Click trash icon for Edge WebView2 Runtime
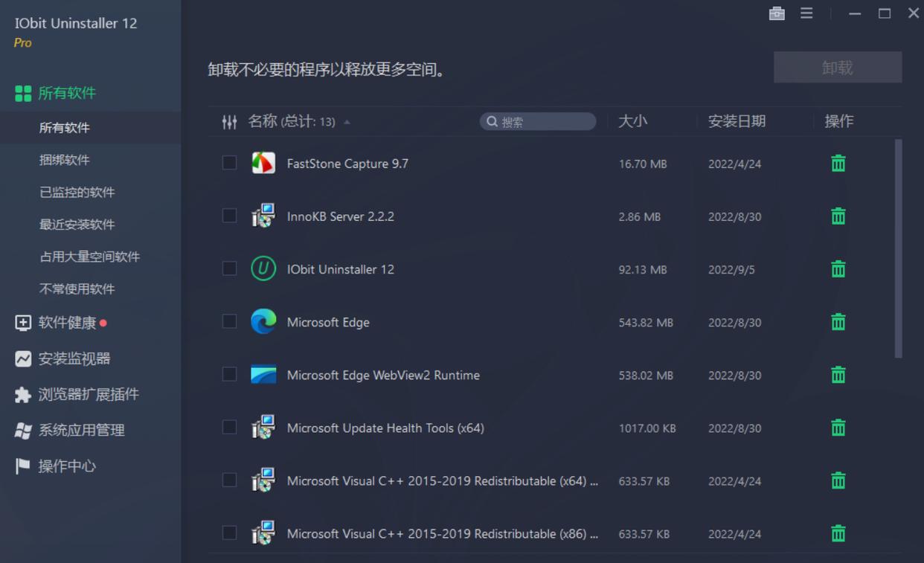This screenshot has width=924, height=563. pos(838,375)
